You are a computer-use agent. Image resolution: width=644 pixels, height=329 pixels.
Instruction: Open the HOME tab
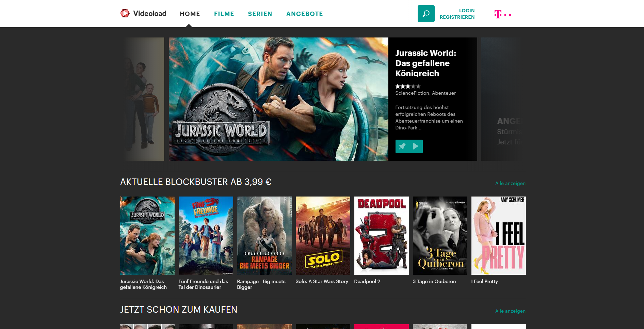point(190,14)
